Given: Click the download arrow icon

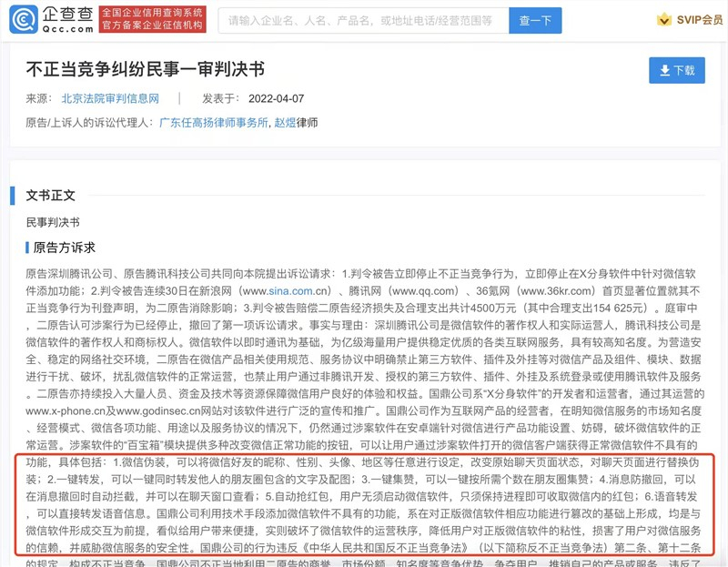Looking at the screenshot, I should (x=663, y=70).
